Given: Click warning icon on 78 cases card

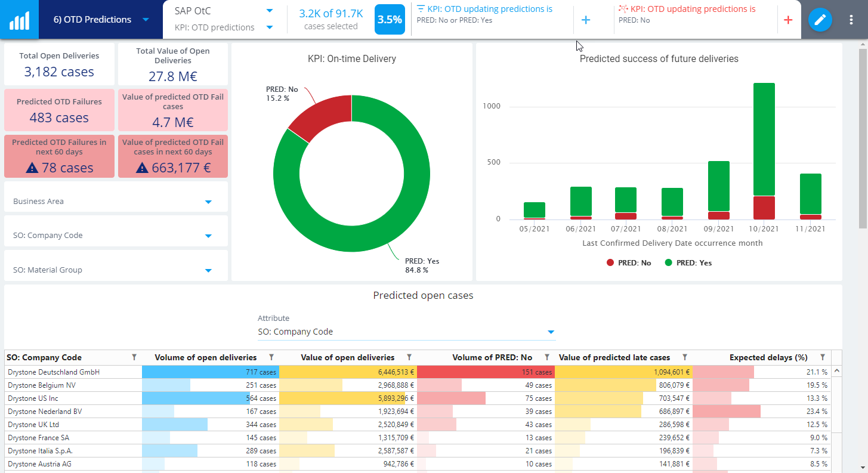Looking at the screenshot, I should (32, 168).
